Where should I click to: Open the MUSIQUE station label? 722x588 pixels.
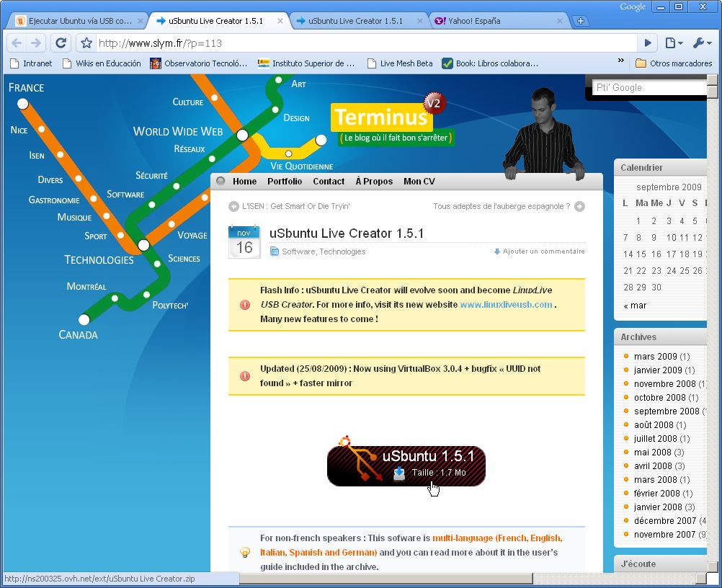75,218
